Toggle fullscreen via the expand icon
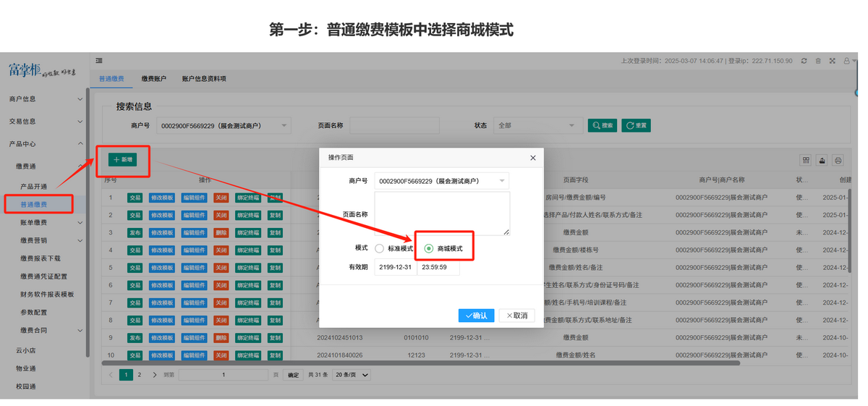 click(833, 61)
